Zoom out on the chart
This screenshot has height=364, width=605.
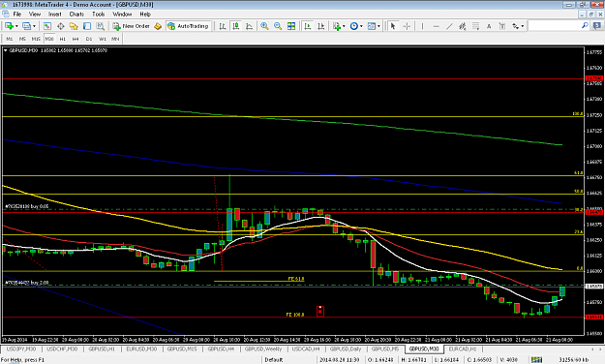278,26
